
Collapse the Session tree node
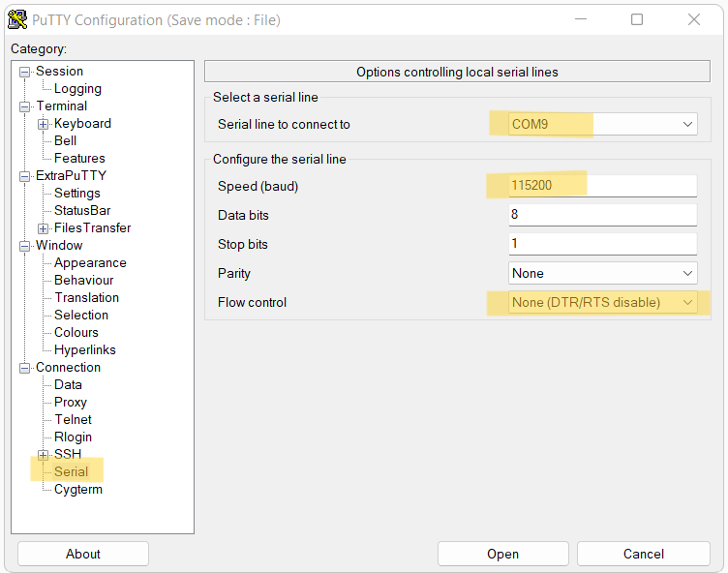24,72
